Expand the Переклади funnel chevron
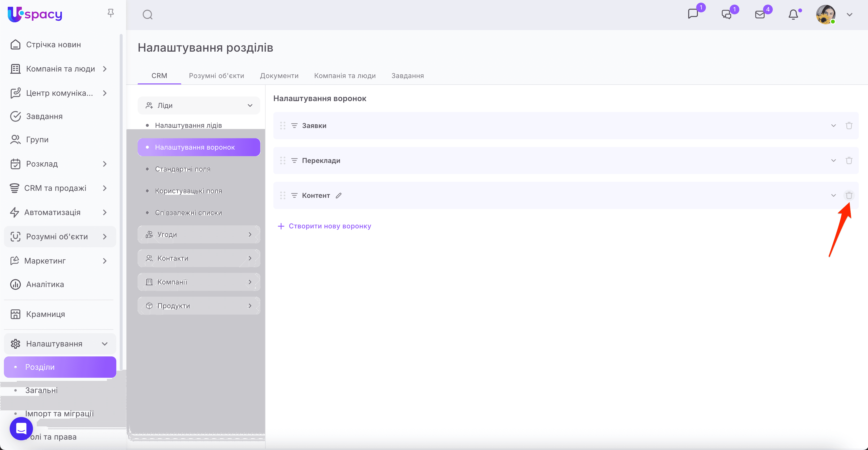 833,161
